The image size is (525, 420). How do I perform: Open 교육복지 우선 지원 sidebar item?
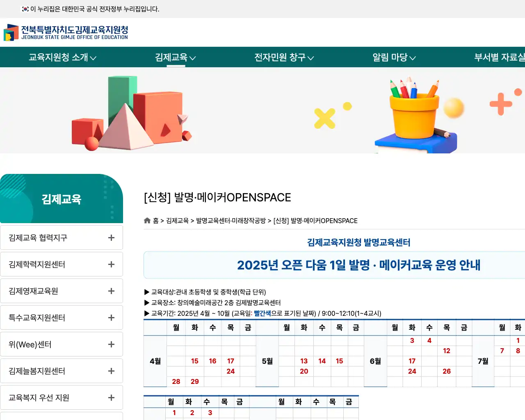point(62,397)
